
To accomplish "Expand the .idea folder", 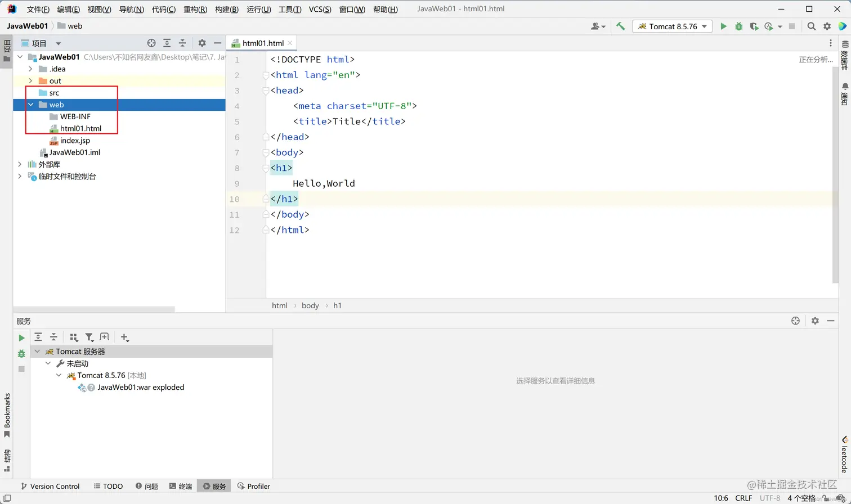I will click(31, 69).
